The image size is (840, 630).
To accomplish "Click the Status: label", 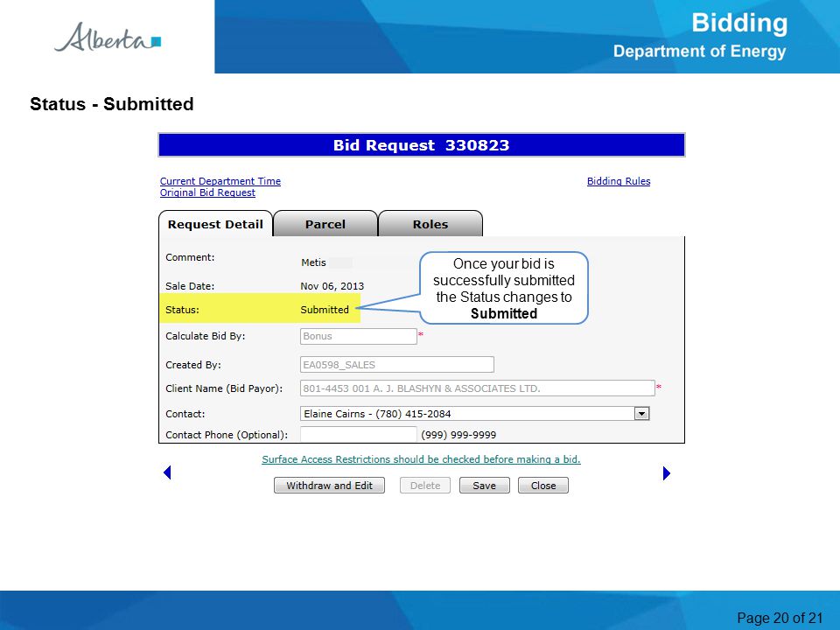I will pyautogui.click(x=182, y=310).
